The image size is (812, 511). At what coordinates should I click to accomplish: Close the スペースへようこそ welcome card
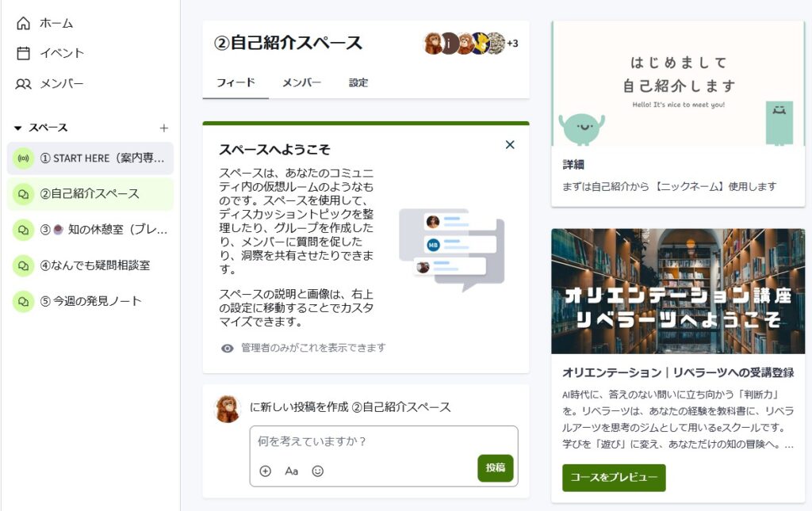point(510,144)
